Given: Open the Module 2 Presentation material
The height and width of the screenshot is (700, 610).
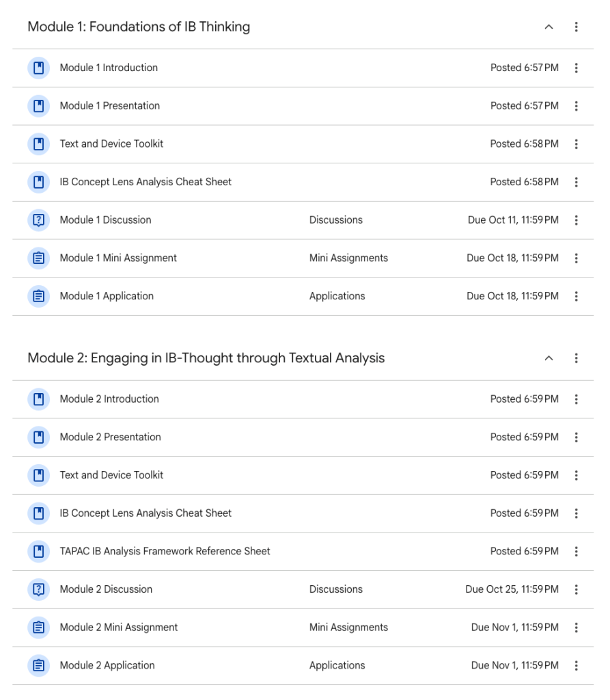Looking at the screenshot, I should 110,437.
